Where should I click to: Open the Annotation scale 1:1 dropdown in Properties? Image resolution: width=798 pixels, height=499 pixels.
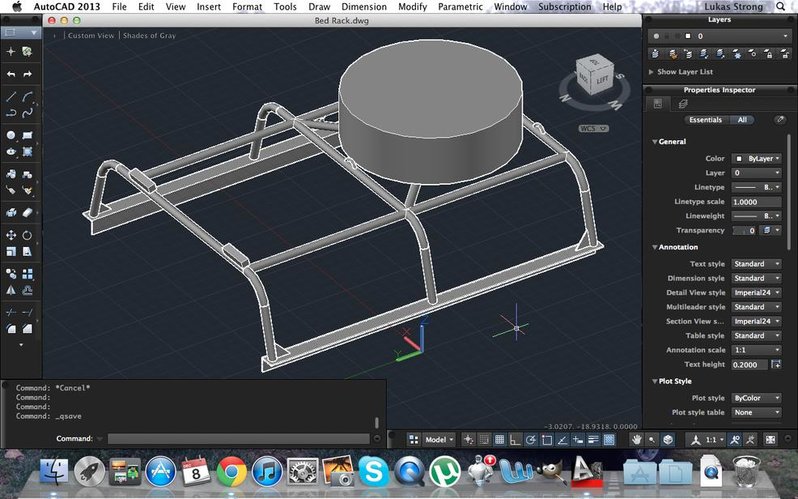click(x=756, y=350)
